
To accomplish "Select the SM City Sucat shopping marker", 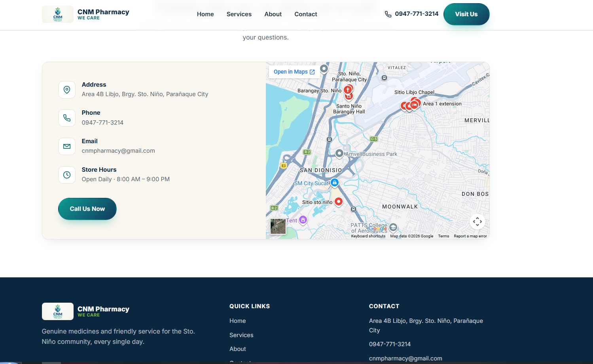I will click(335, 182).
